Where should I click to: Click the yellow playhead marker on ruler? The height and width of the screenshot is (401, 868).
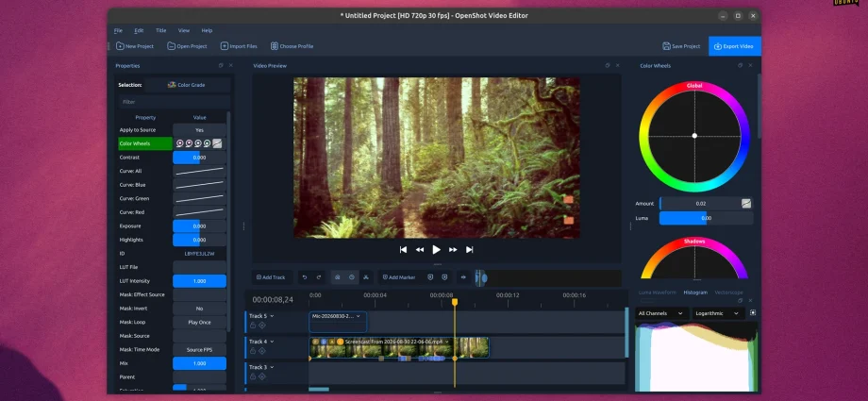pyautogui.click(x=455, y=303)
